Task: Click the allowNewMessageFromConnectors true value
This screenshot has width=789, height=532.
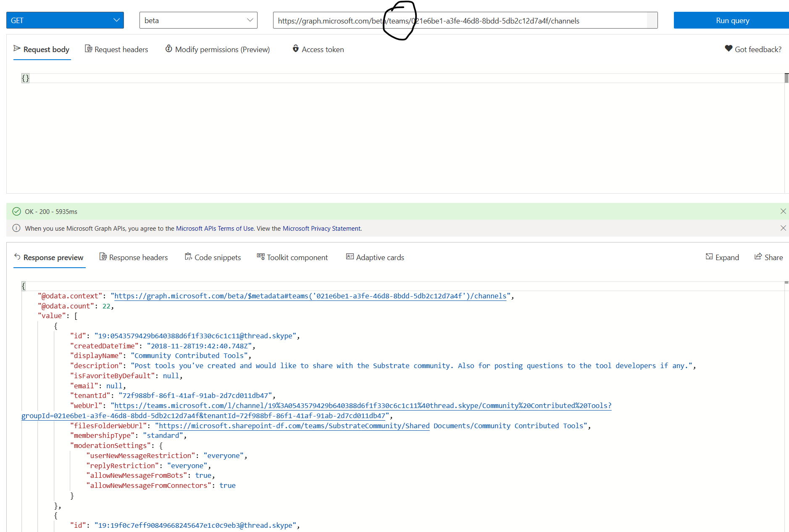Action: [x=227, y=486]
